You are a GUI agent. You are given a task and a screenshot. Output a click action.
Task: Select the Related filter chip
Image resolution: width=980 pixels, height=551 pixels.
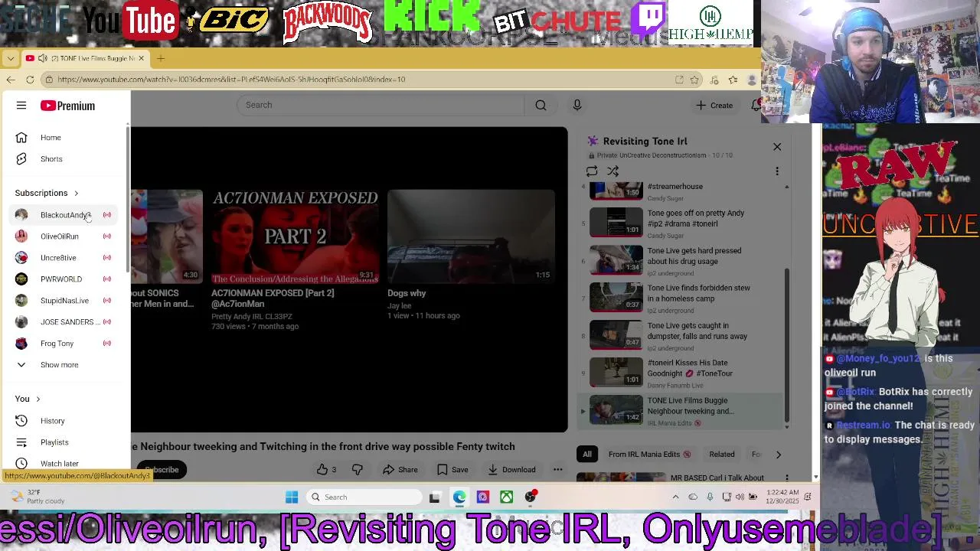[x=722, y=454]
